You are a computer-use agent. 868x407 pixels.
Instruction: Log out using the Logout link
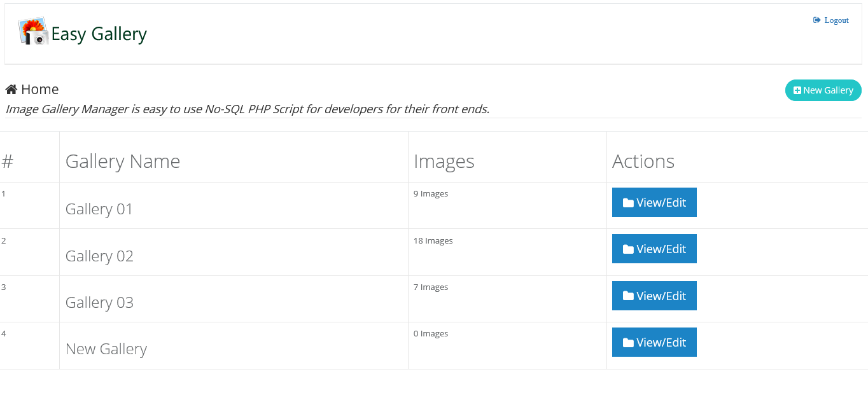(836, 20)
